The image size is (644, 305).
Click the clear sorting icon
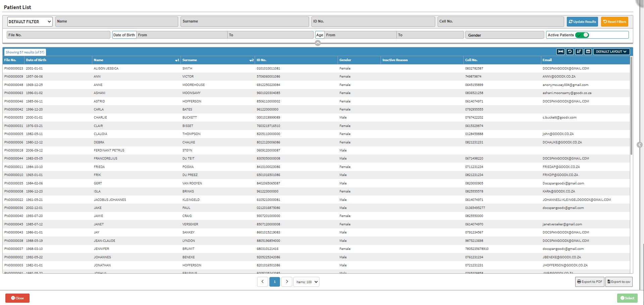(579, 52)
